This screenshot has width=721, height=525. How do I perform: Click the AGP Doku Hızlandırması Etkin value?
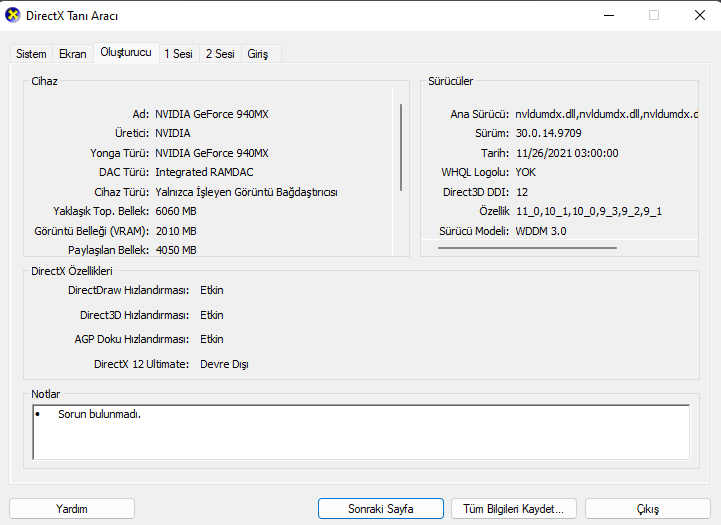click(212, 339)
